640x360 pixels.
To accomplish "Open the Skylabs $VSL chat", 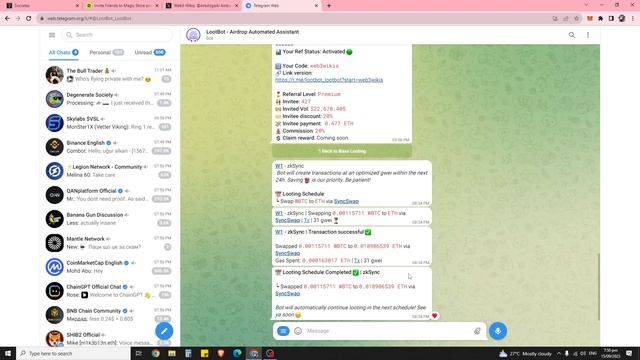I will click(x=109, y=123).
